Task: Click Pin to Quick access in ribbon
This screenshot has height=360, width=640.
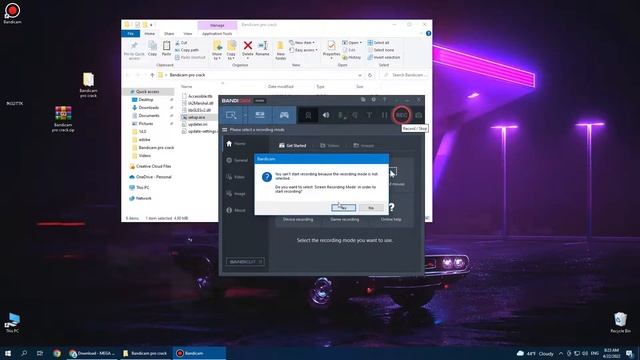Action: pyautogui.click(x=134, y=51)
